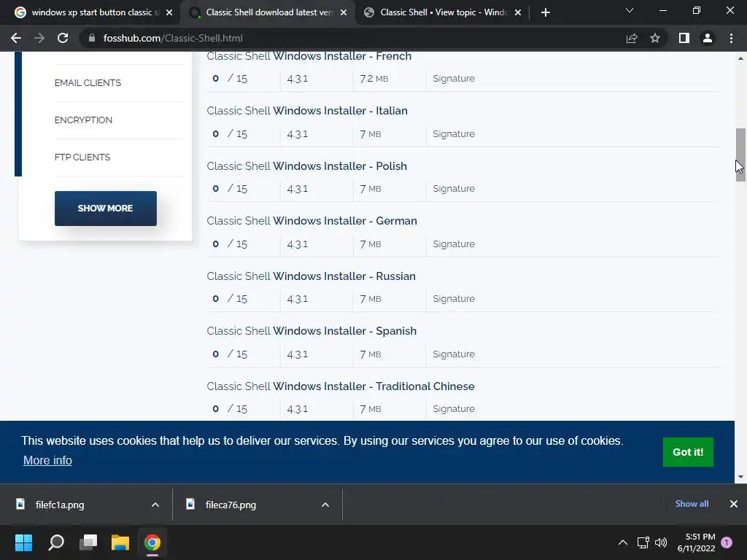Go back to the previous page
Screen dimensions: 747x560
(x=16, y=38)
